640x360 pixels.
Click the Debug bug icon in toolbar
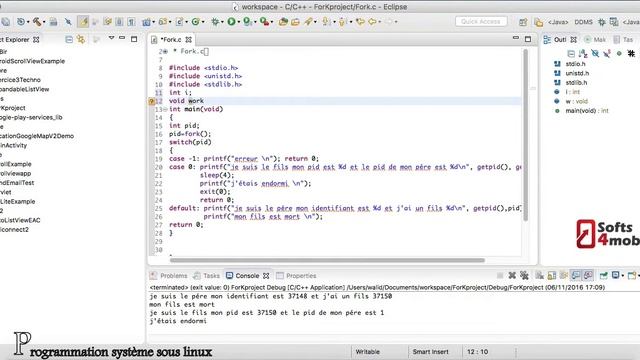[x=215, y=22]
